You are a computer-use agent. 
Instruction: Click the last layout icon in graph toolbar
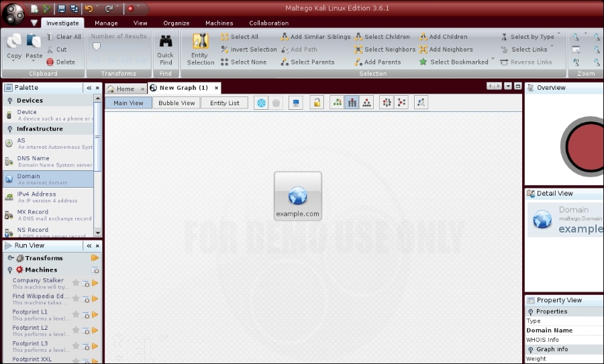[421, 103]
